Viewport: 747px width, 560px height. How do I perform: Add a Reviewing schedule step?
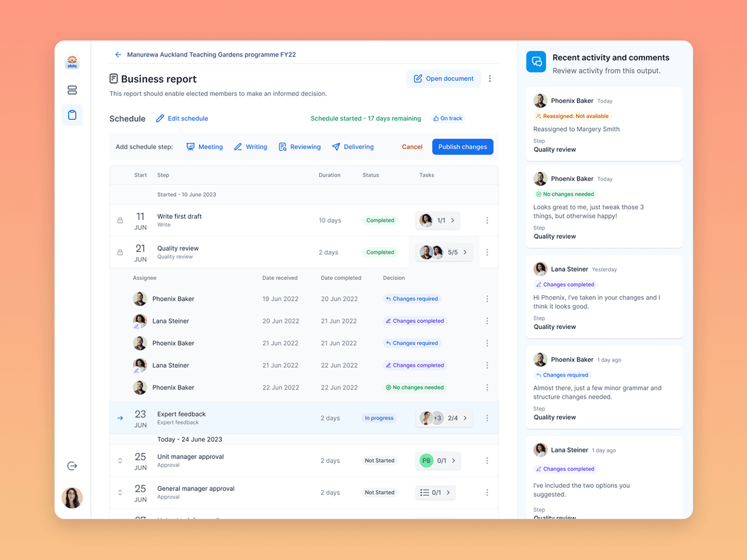tap(299, 147)
